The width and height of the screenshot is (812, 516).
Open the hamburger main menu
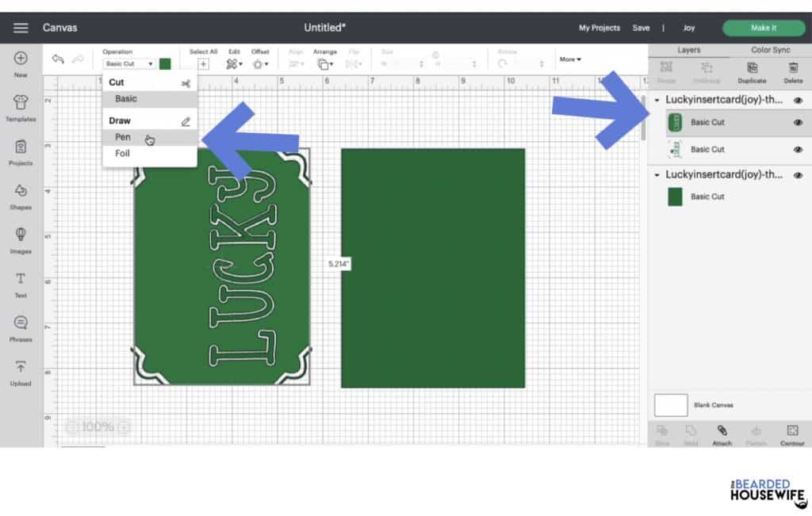21,28
